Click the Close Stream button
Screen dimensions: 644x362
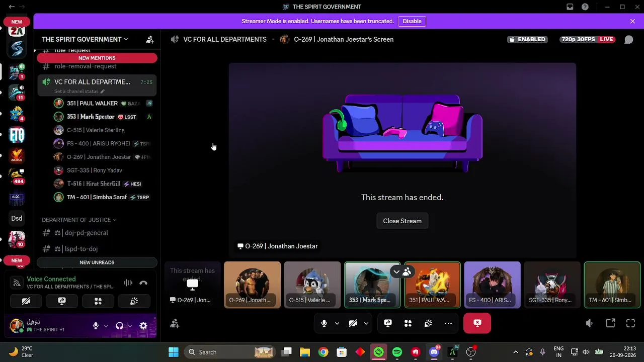(402, 221)
